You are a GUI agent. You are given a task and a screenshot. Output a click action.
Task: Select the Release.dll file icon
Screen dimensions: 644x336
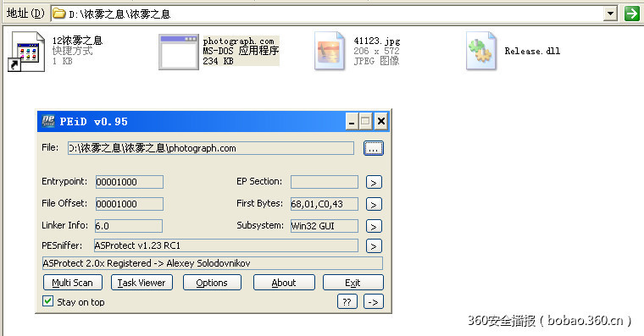481,52
